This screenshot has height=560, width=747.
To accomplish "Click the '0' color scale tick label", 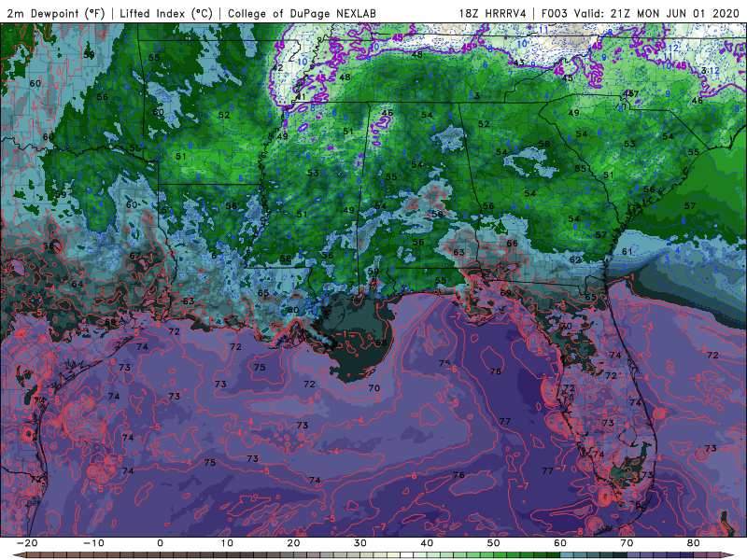I will [x=160, y=543].
